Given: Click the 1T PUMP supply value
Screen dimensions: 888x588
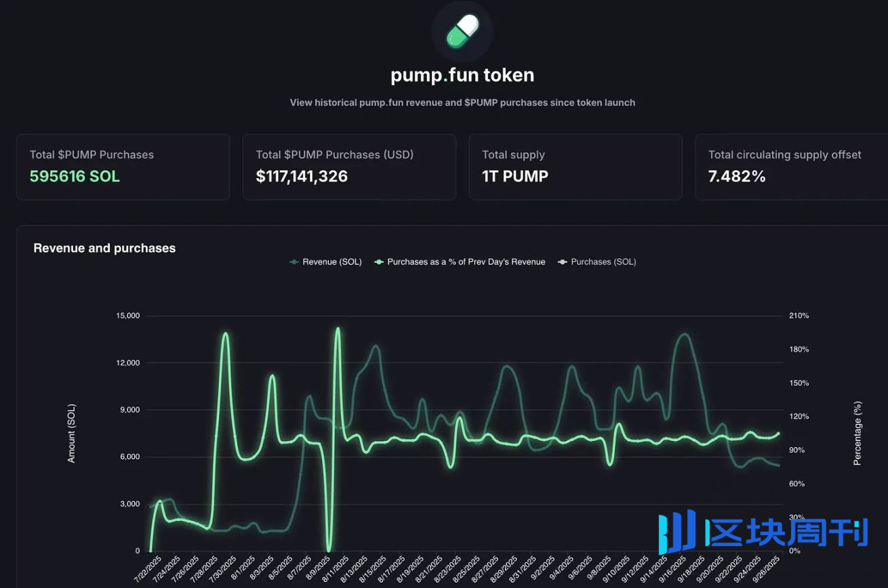Looking at the screenshot, I should click(515, 176).
